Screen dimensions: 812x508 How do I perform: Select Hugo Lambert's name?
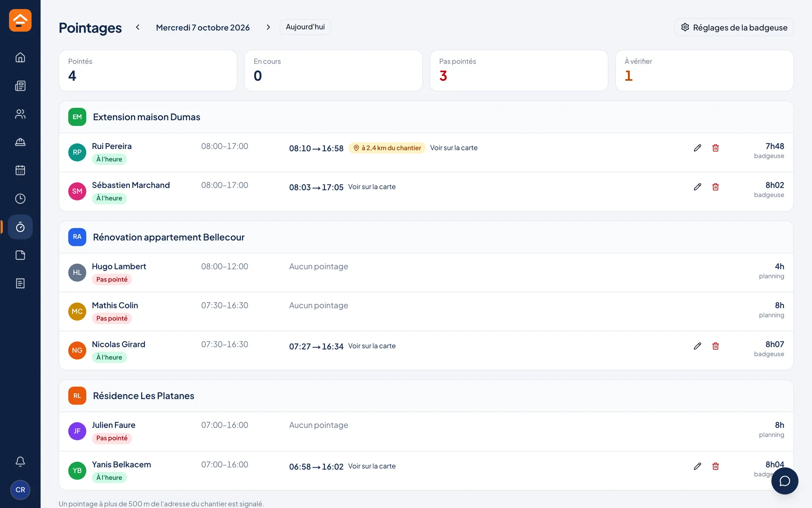(x=119, y=266)
